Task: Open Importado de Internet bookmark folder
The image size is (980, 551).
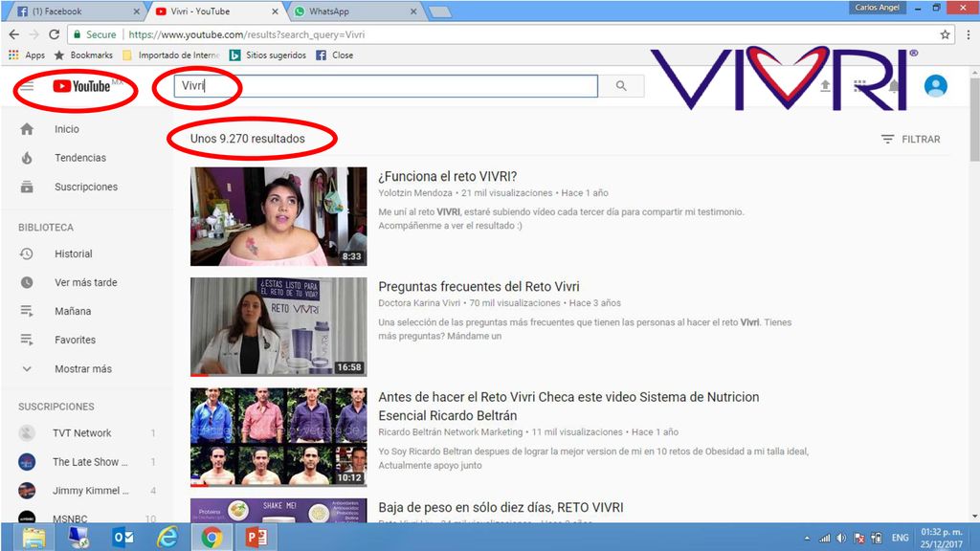Action: tap(171, 55)
